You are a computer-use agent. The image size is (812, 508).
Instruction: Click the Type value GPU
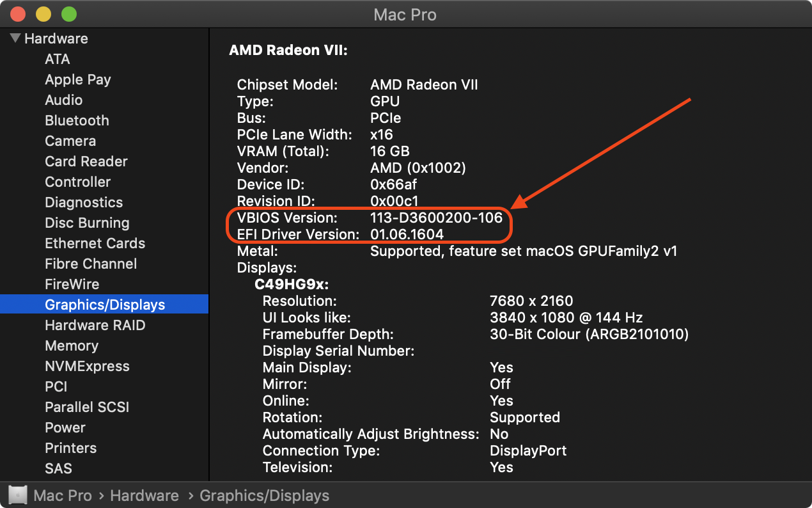(385, 101)
